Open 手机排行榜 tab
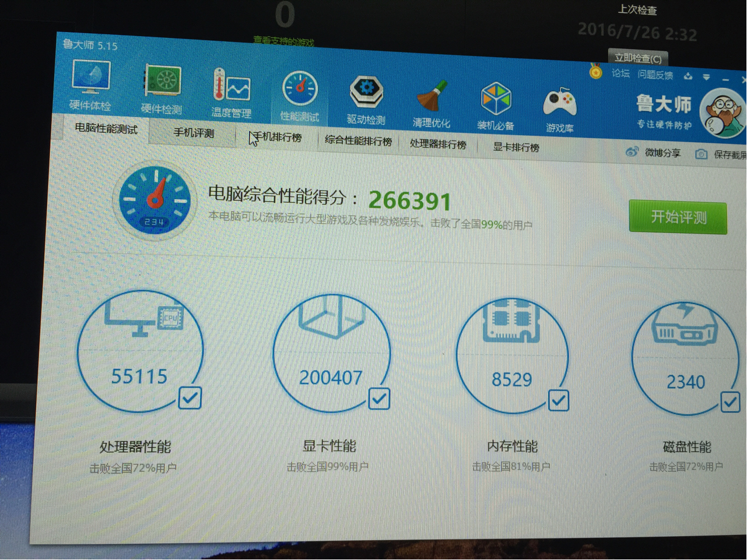The width and height of the screenshot is (747, 560). pyautogui.click(x=278, y=138)
